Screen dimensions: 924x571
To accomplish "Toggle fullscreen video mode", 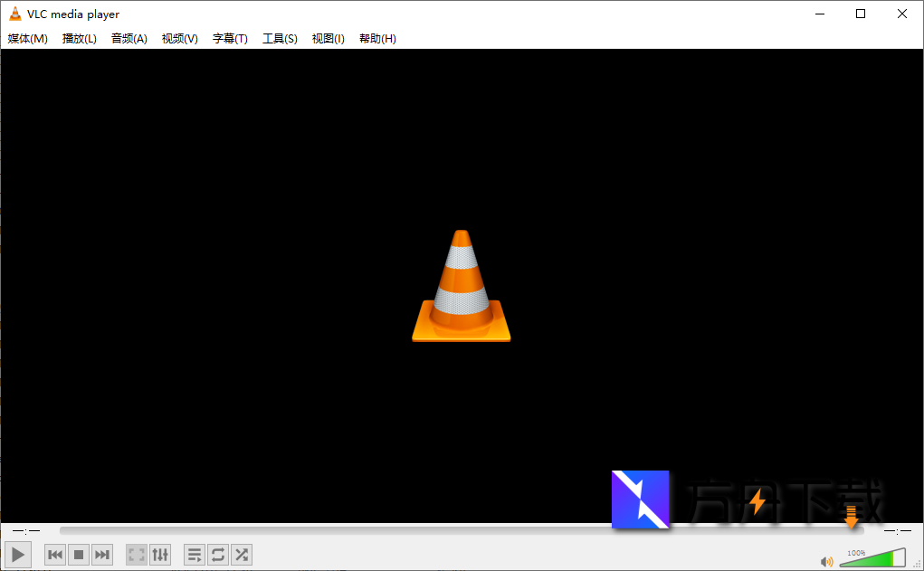I will [x=136, y=554].
